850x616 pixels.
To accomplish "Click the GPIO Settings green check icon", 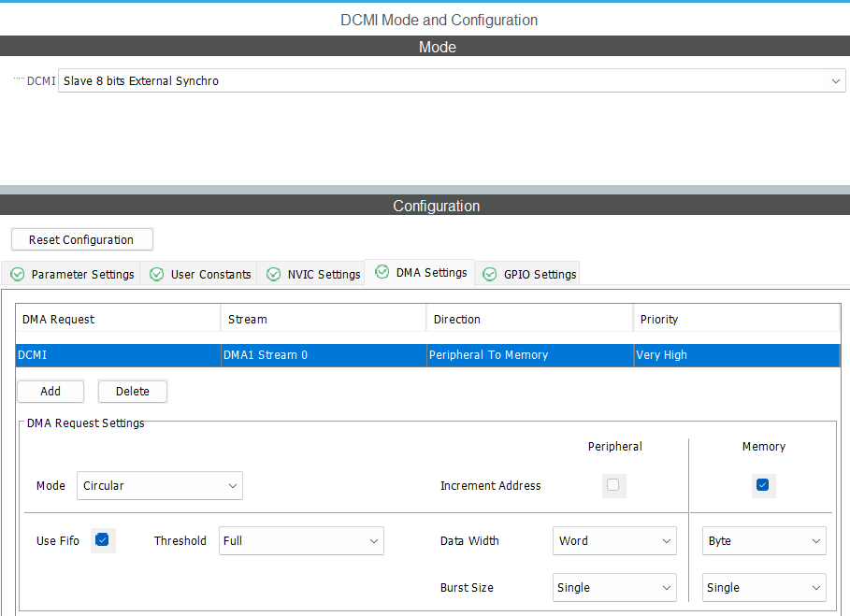I will coord(489,274).
